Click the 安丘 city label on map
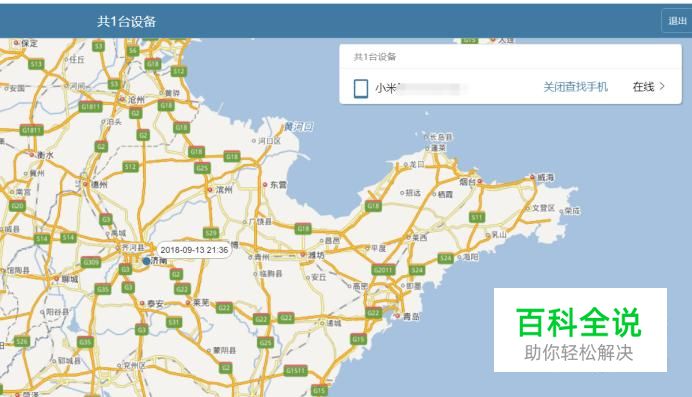 (x=319, y=277)
